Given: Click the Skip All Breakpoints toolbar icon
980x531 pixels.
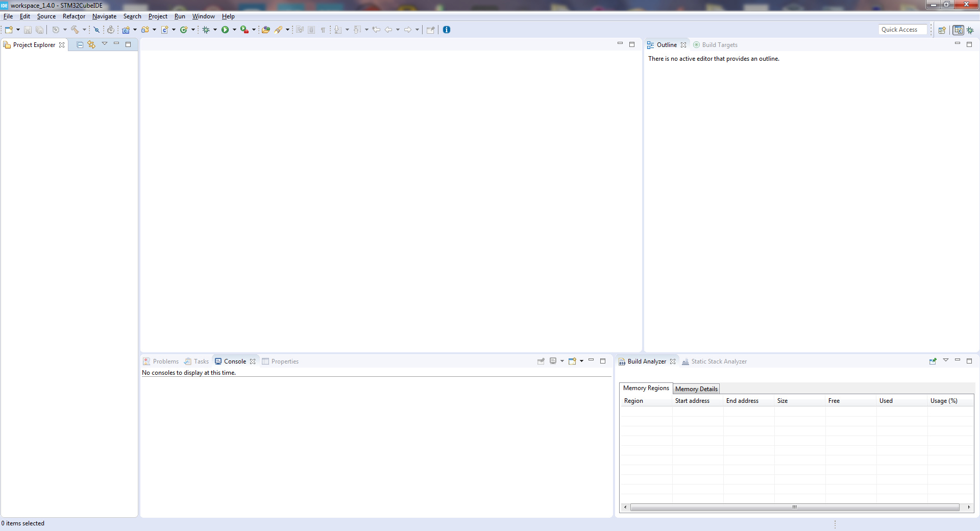Looking at the screenshot, I should click(x=96, y=30).
